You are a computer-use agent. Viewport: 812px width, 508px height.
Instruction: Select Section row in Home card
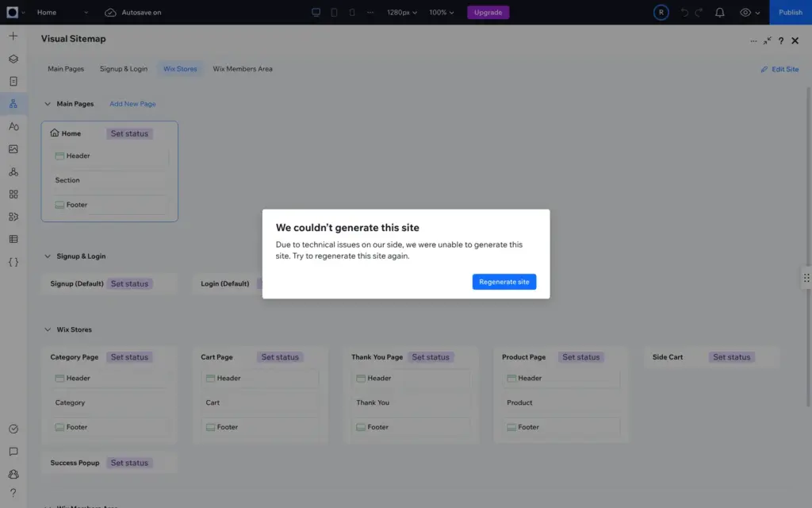click(x=109, y=180)
